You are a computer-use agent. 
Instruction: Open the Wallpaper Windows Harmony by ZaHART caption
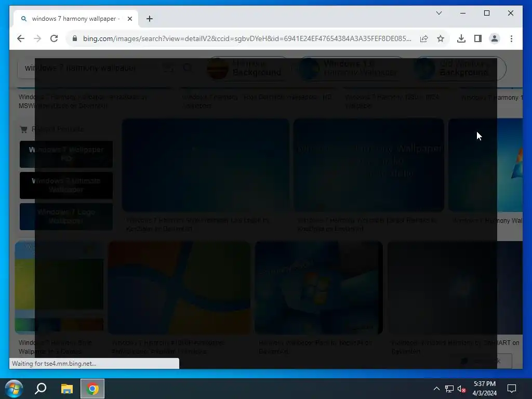coord(455,347)
